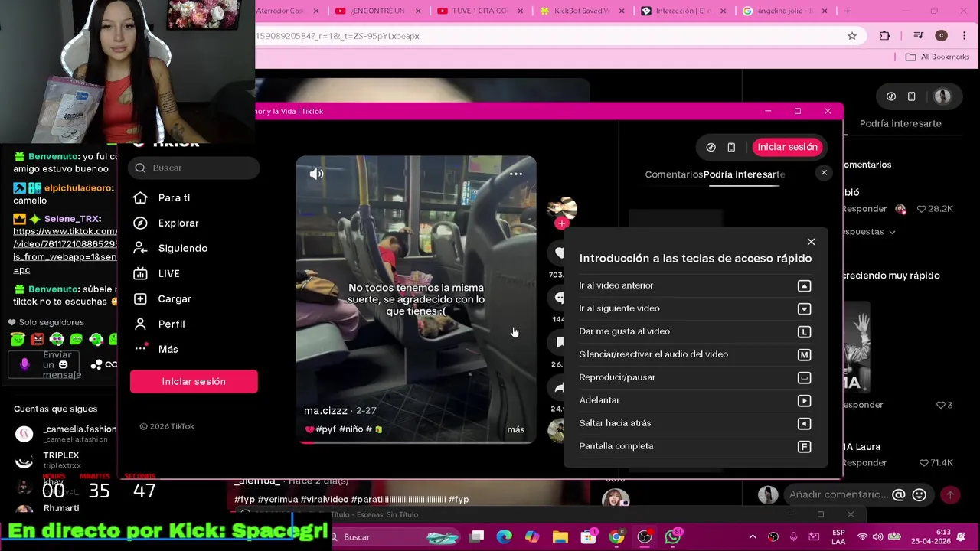Open LIVE in TikTok sidebar
Viewport: 980px width, 551px height.
coord(168,273)
